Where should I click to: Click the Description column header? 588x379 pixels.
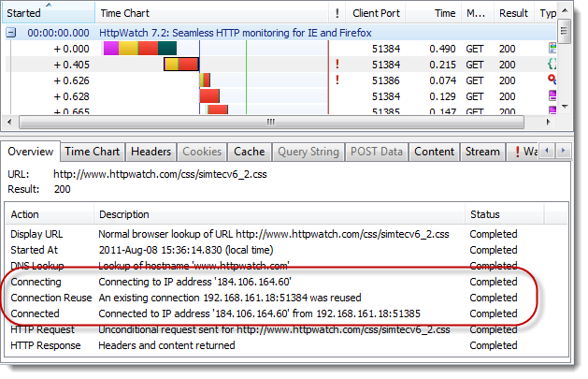tap(280, 214)
